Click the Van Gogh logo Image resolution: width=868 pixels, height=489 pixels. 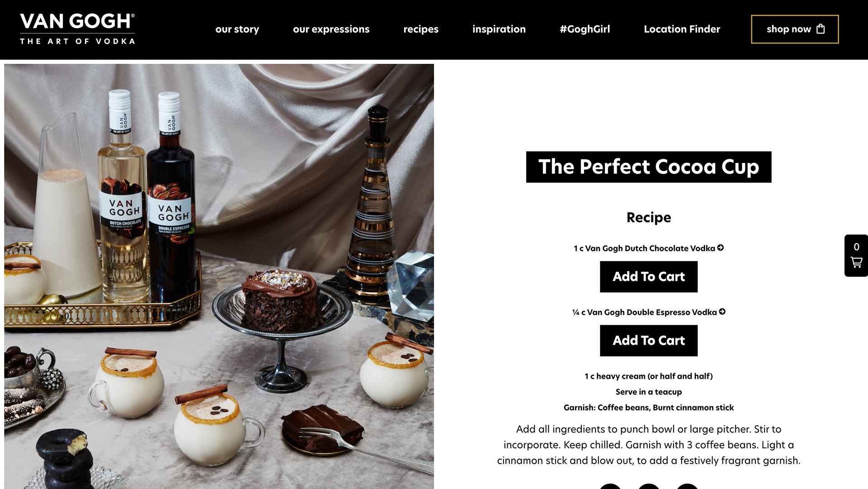pos(77,29)
